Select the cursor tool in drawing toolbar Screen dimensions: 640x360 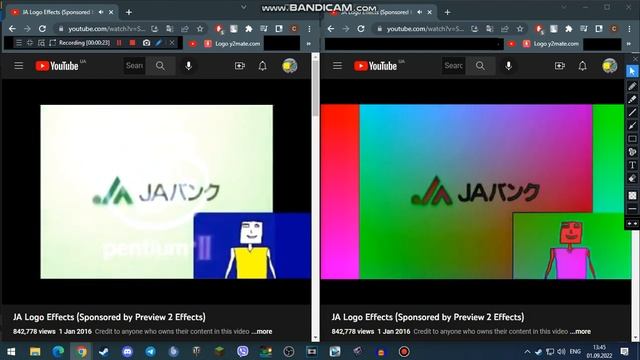632,71
